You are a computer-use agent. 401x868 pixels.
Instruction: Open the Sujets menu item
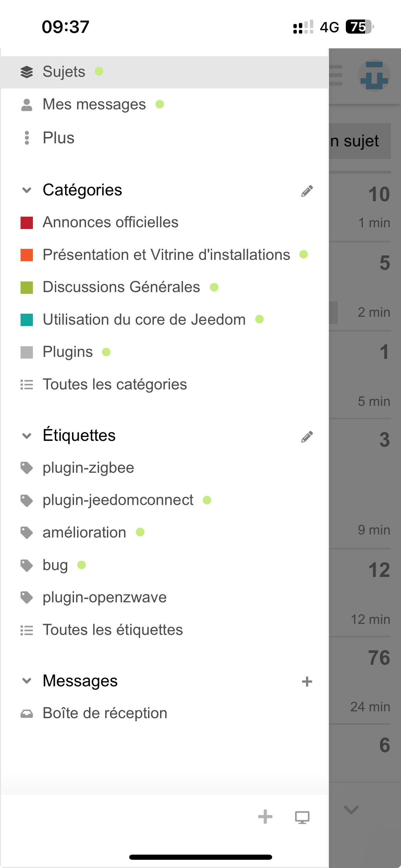(64, 72)
